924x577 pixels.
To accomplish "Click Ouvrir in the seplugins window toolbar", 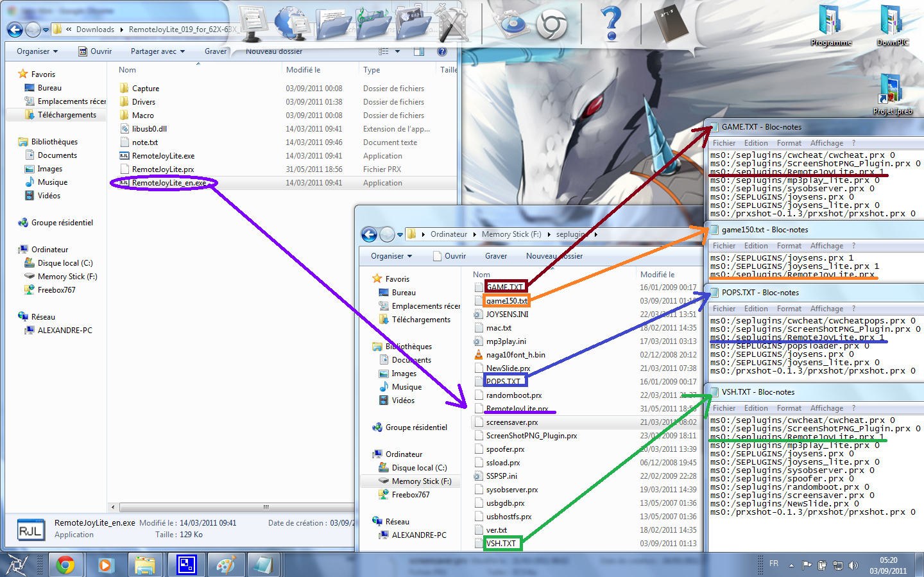I will tap(449, 256).
